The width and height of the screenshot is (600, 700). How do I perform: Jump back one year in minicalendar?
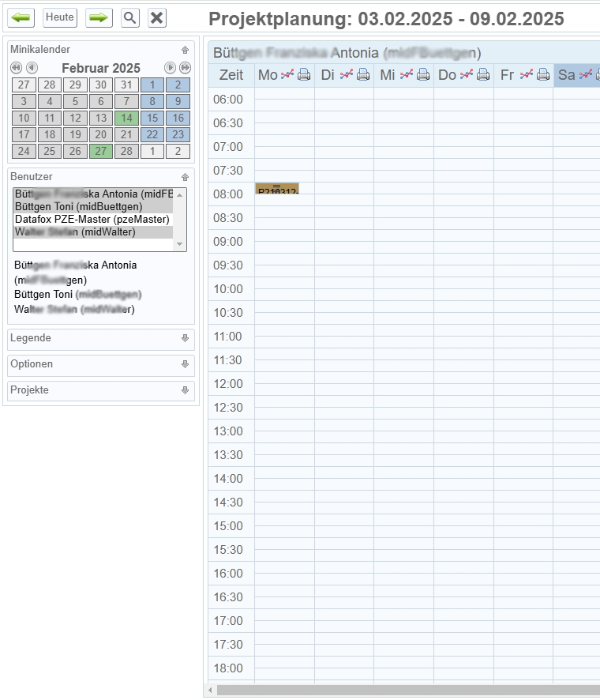tap(16, 68)
